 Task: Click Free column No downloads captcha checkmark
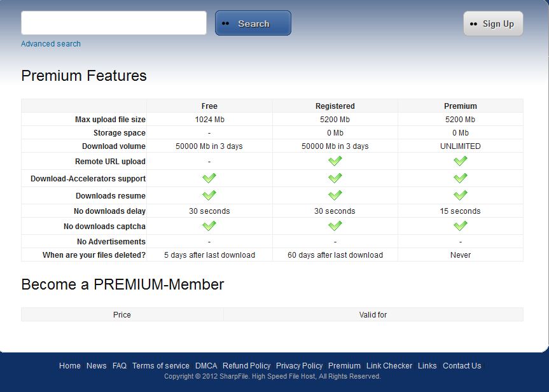[209, 226]
